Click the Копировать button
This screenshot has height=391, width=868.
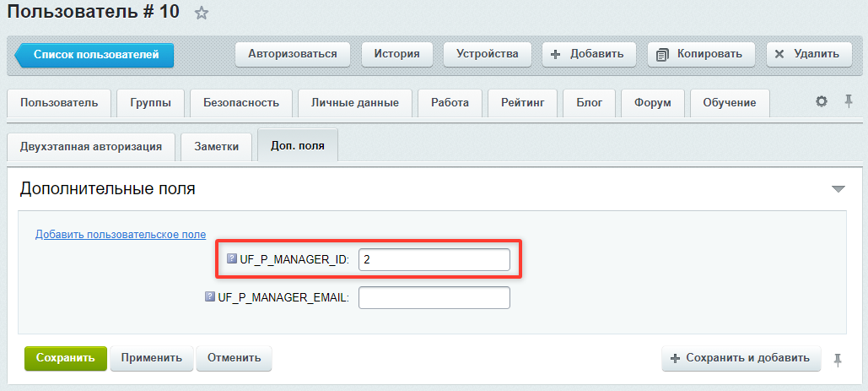701,54
